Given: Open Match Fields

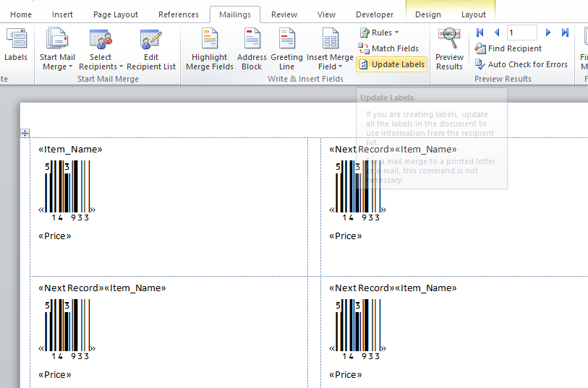Looking at the screenshot, I should click(x=388, y=48).
